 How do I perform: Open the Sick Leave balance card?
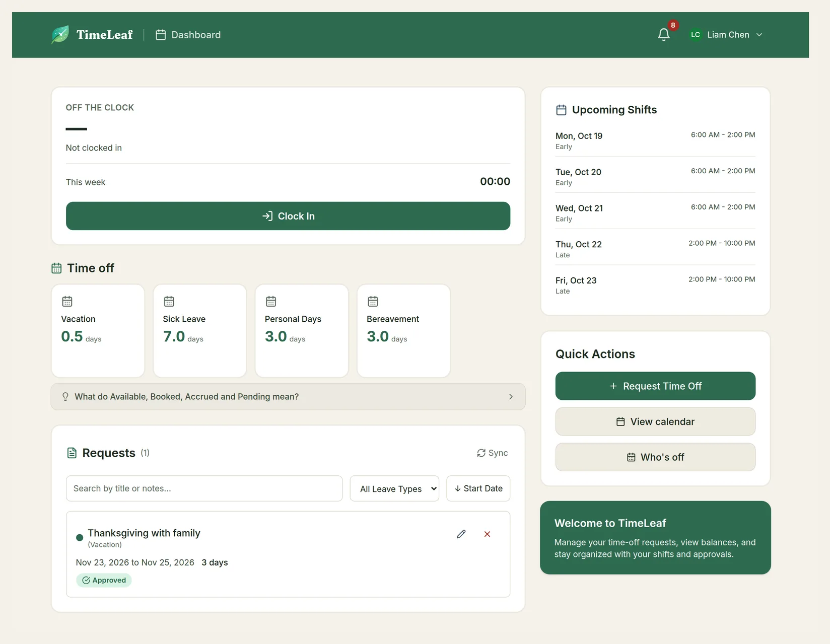[x=200, y=331]
